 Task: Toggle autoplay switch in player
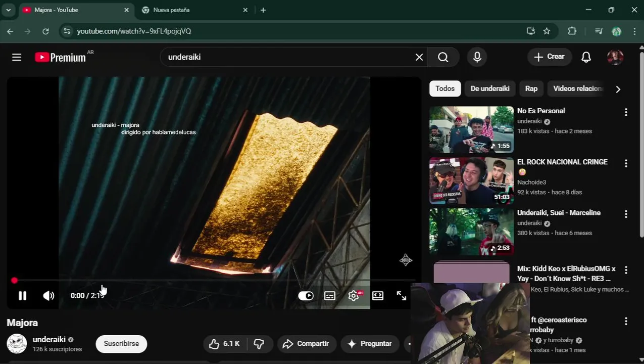tap(306, 296)
